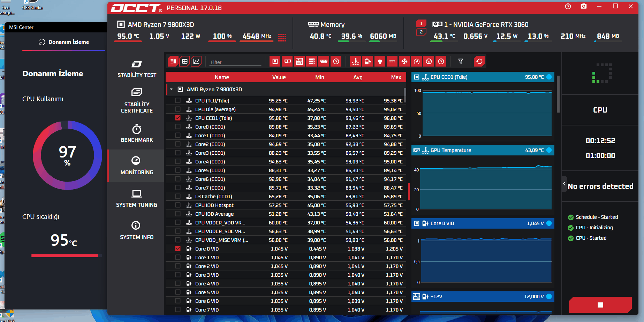Open the System Info section
Viewport: 644px width, 322px height.
click(x=137, y=230)
